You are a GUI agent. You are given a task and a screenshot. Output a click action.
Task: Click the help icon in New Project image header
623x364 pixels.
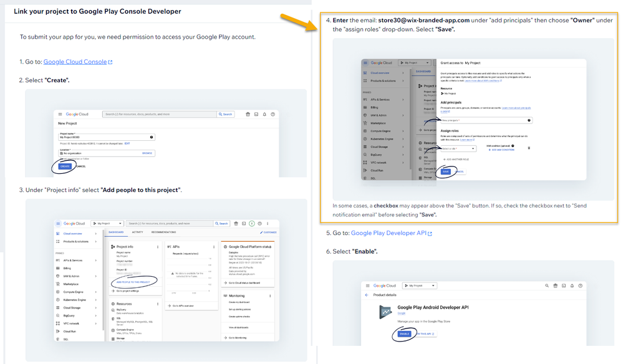273,114
